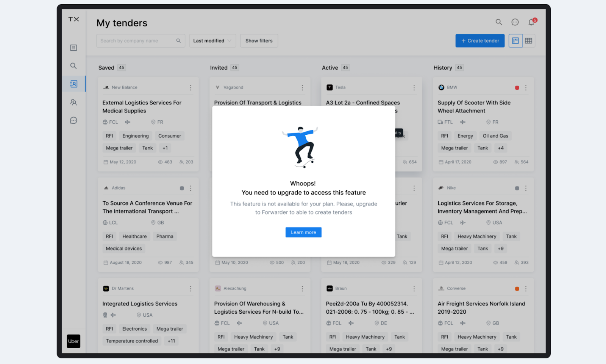
Task: Expand the +4 tags on BMW card
Action: tap(501, 148)
